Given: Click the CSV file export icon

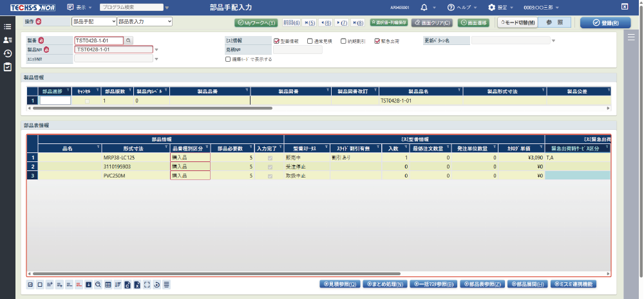Looking at the screenshot, I should click(x=128, y=285).
